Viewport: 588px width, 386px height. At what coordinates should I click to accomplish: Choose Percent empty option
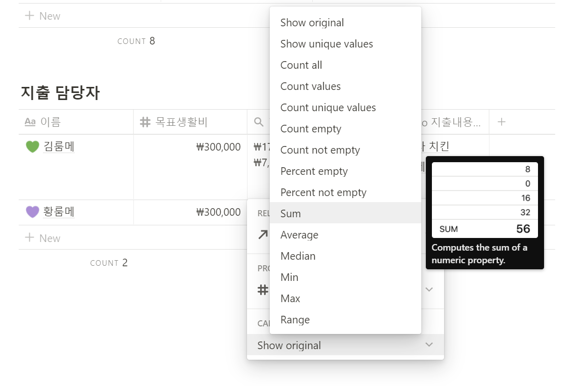[x=345, y=171]
